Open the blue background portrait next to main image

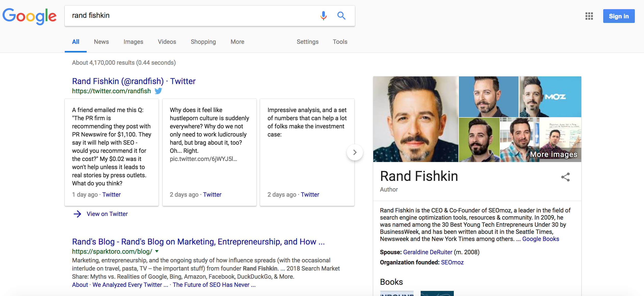(x=488, y=97)
